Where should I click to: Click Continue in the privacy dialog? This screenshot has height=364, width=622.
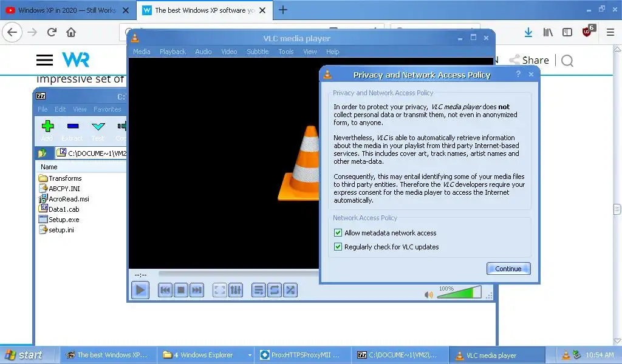click(x=508, y=269)
